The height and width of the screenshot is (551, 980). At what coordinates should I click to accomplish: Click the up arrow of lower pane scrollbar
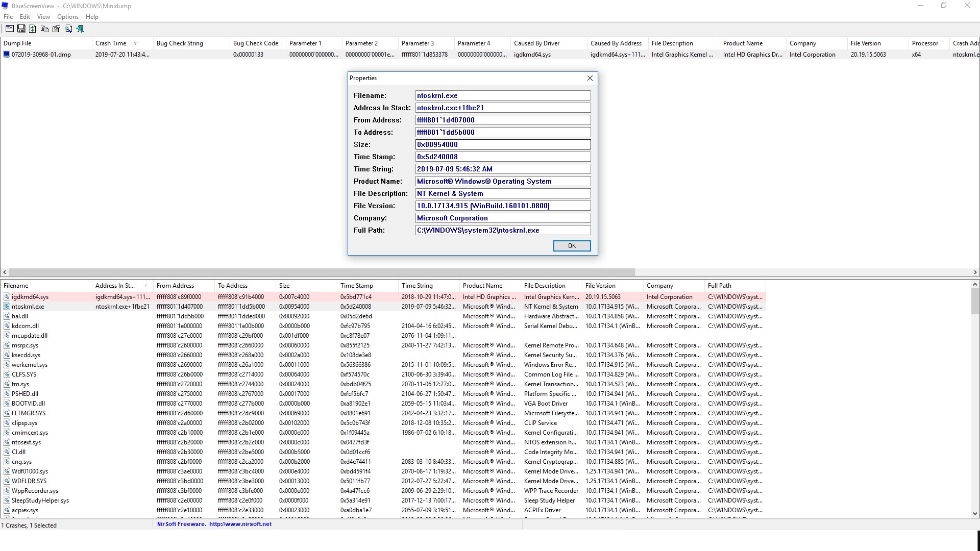tap(975, 284)
